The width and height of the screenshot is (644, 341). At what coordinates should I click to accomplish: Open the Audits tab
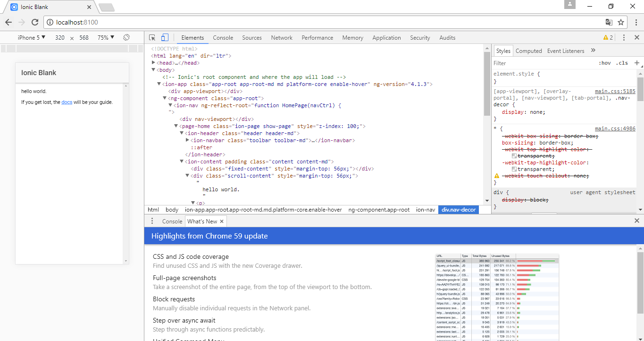447,38
